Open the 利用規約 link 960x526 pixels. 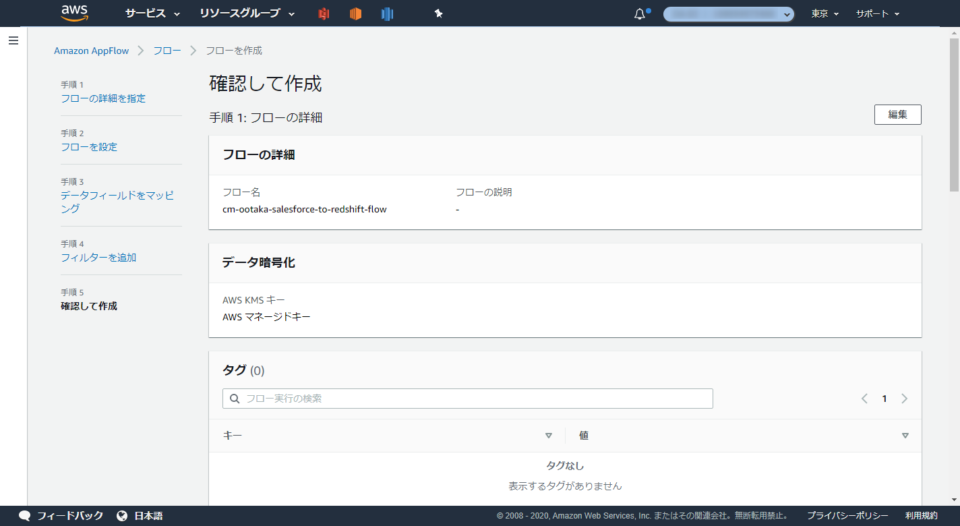(921, 516)
